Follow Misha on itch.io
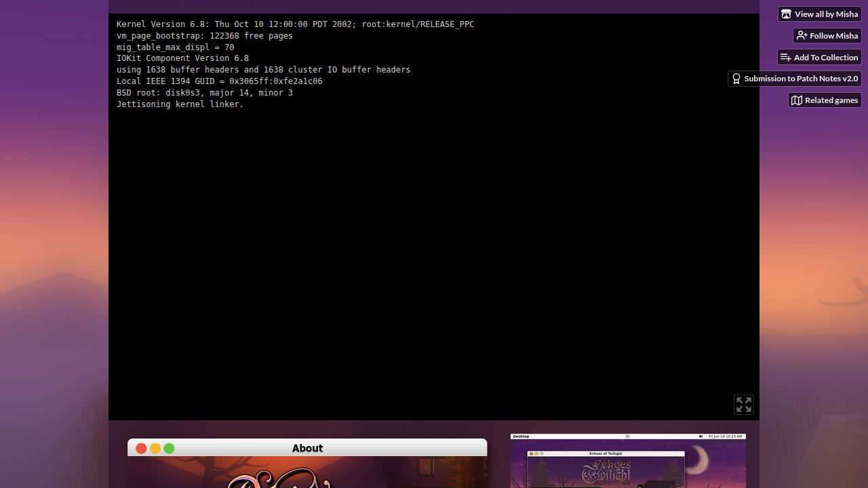 [x=827, y=36]
